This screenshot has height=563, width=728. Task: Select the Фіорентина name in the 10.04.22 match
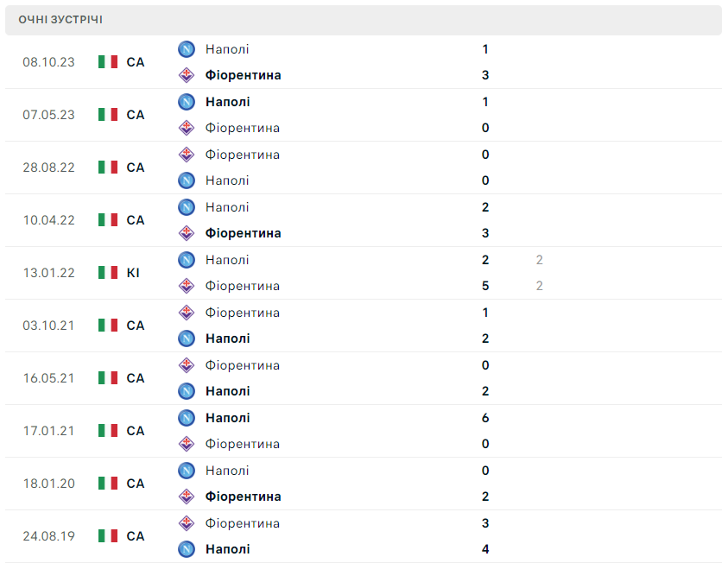coord(243,233)
